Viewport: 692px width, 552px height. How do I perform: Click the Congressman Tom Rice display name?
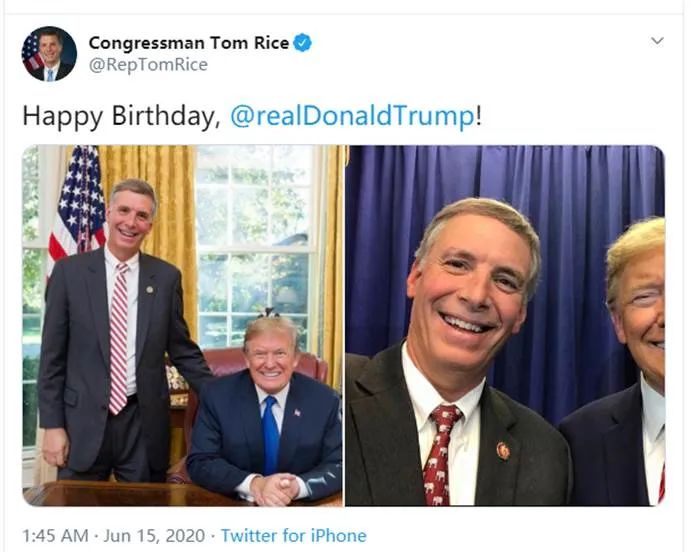coord(188,42)
